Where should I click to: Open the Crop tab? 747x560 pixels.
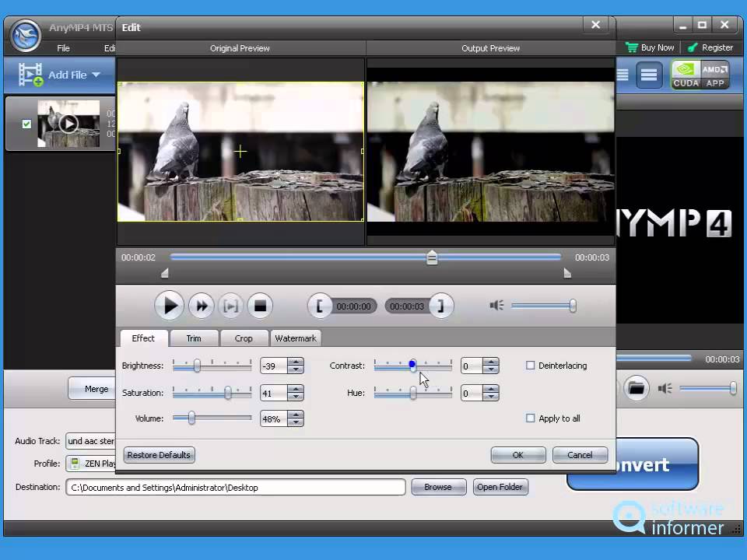(x=244, y=338)
